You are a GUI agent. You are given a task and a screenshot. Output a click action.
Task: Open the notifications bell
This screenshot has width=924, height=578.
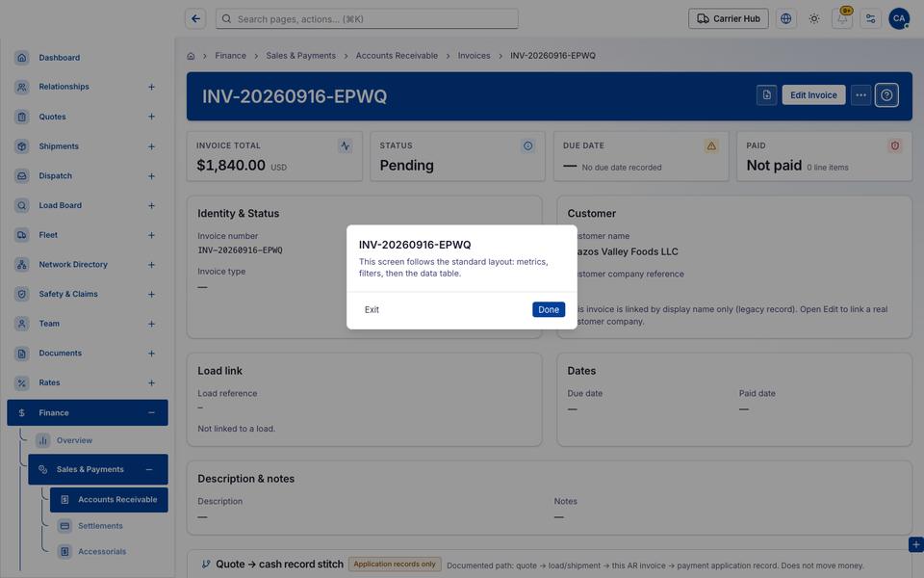click(x=842, y=19)
